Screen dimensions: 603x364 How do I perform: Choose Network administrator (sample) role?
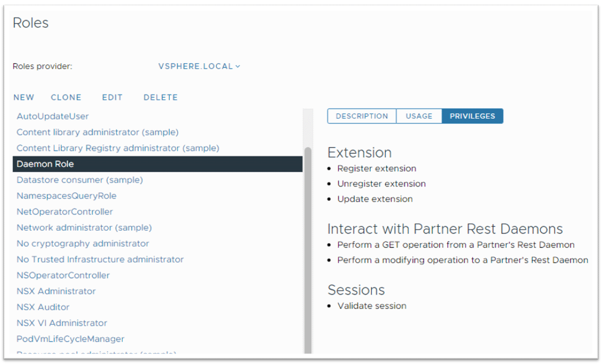pyautogui.click(x=84, y=228)
